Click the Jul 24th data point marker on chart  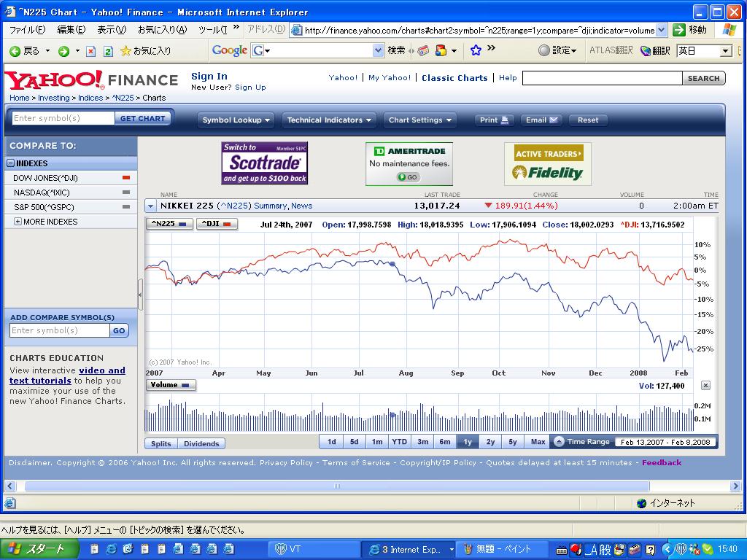point(392,263)
